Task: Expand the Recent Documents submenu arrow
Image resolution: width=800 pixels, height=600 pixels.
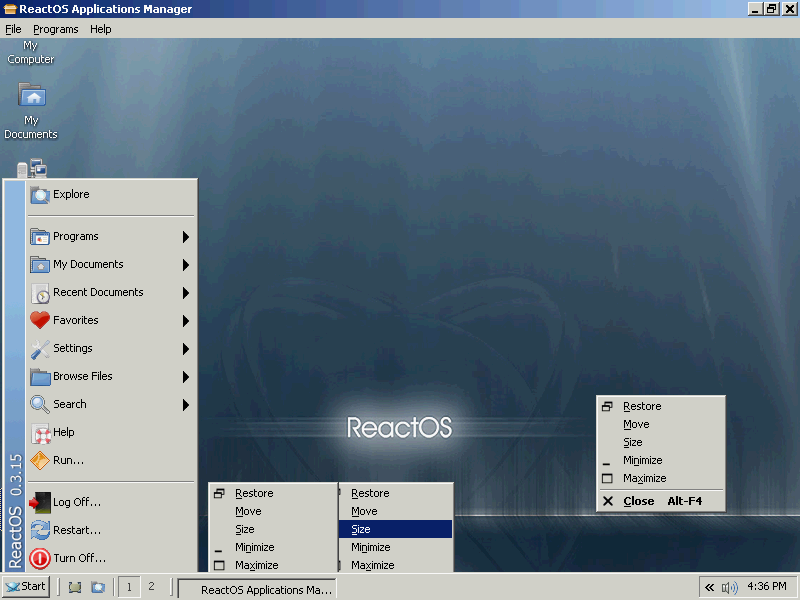Action: (186, 293)
